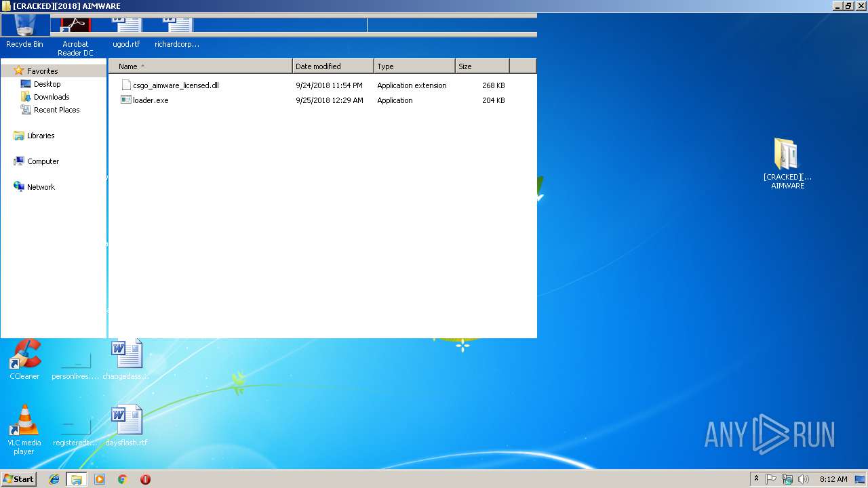Select the ugod.rtf desktop file
The image size is (868, 488).
click(x=126, y=32)
